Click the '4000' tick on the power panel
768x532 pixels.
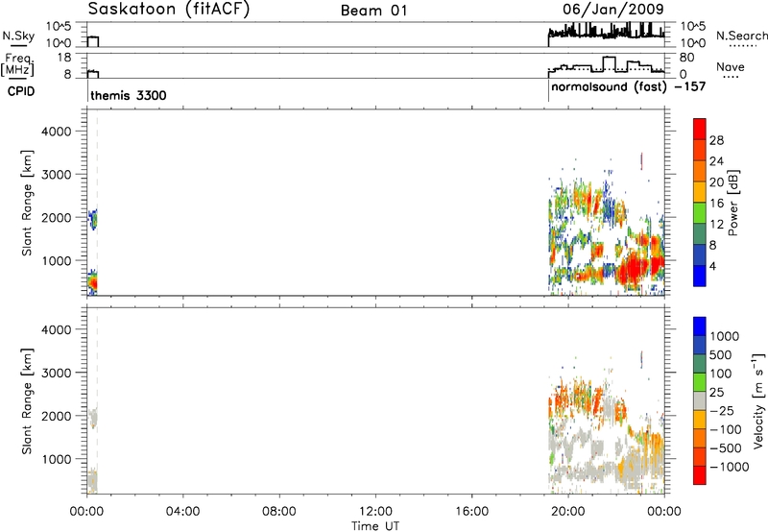click(x=56, y=132)
